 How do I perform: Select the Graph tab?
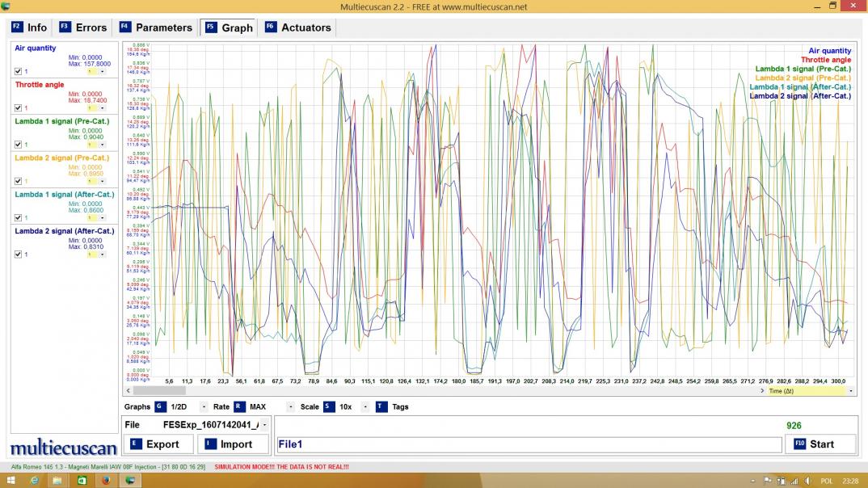tap(229, 27)
